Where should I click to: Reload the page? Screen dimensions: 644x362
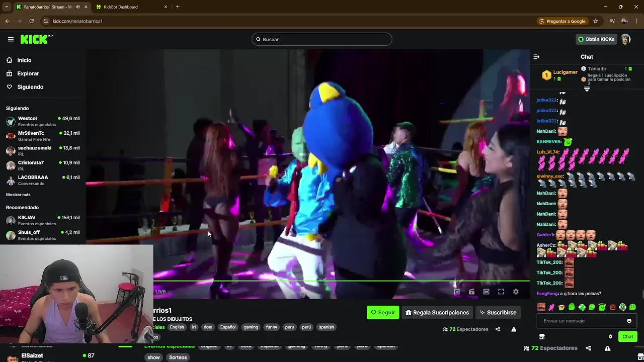pyautogui.click(x=31, y=21)
